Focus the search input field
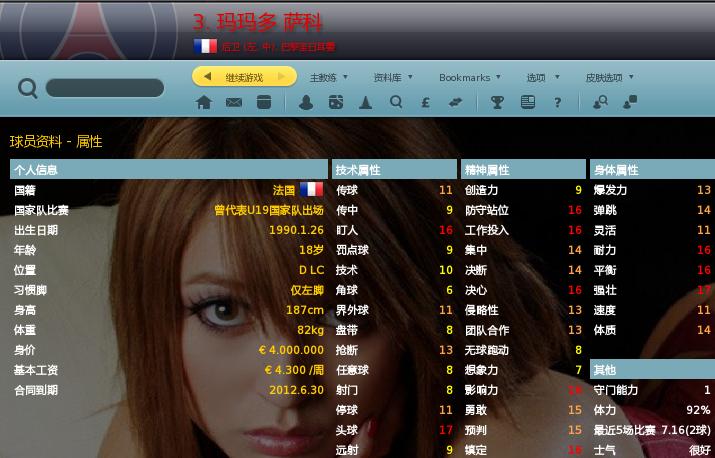Image resolution: width=715 pixels, height=458 pixels. point(105,88)
